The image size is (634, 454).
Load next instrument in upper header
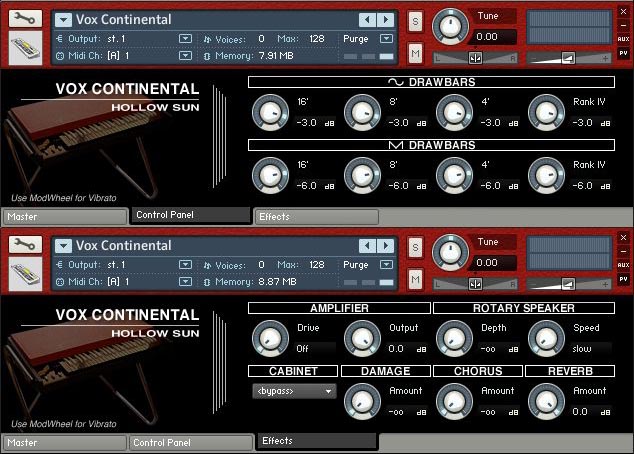coord(386,19)
